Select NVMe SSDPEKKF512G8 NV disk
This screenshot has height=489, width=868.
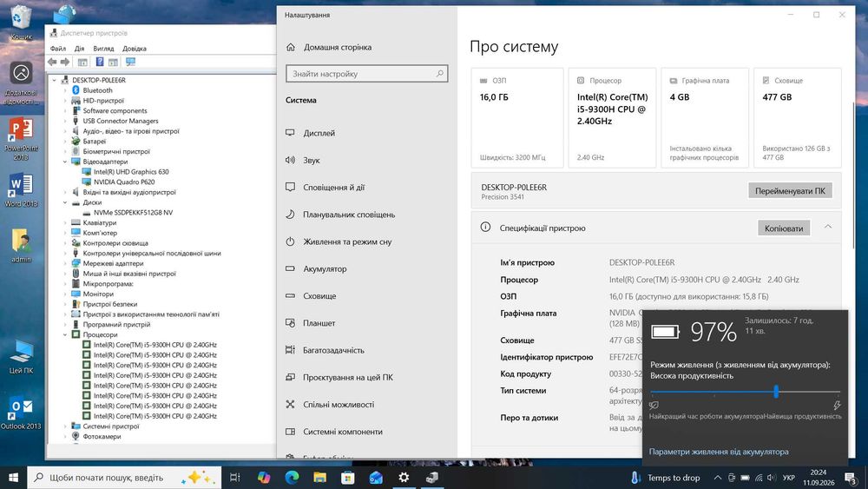pyautogui.click(x=133, y=213)
